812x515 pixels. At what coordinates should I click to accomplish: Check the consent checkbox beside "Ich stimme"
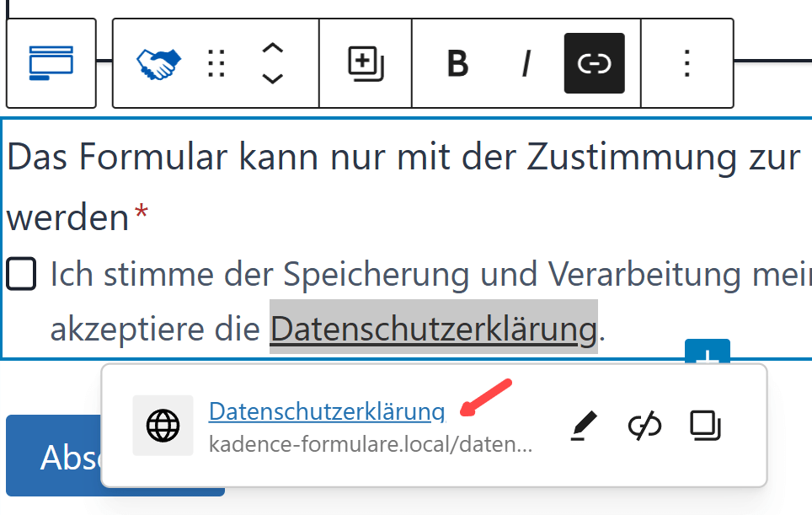click(x=22, y=275)
